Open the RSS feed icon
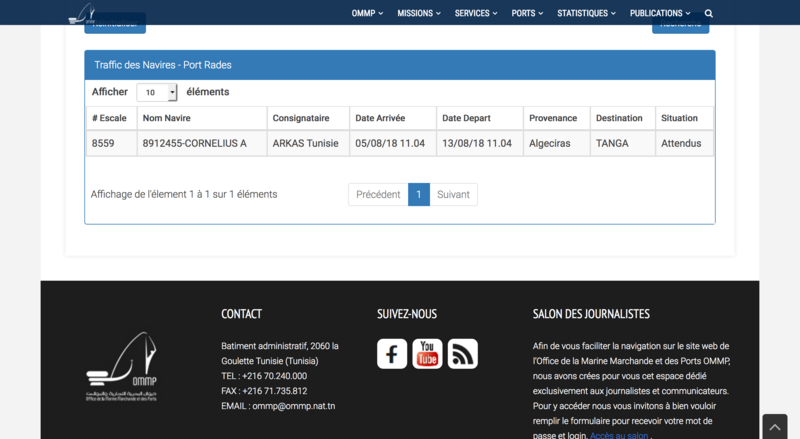The height and width of the screenshot is (439, 800). (x=462, y=354)
